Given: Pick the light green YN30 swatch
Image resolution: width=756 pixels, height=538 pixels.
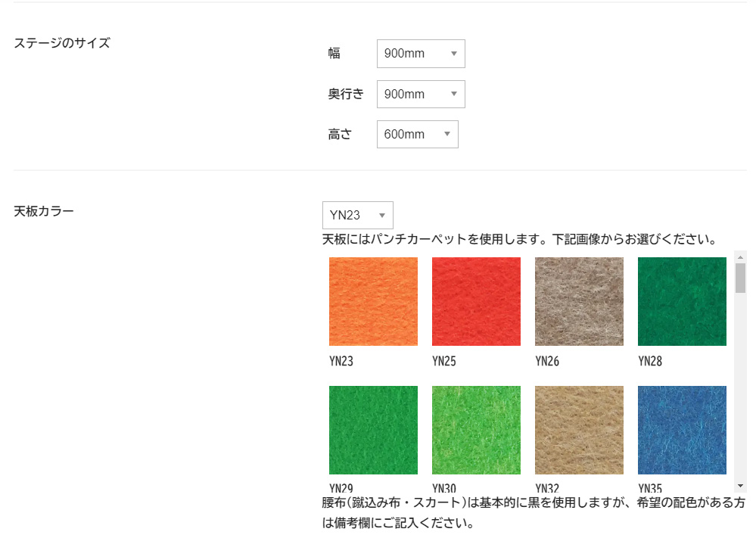Looking at the screenshot, I should [x=476, y=430].
